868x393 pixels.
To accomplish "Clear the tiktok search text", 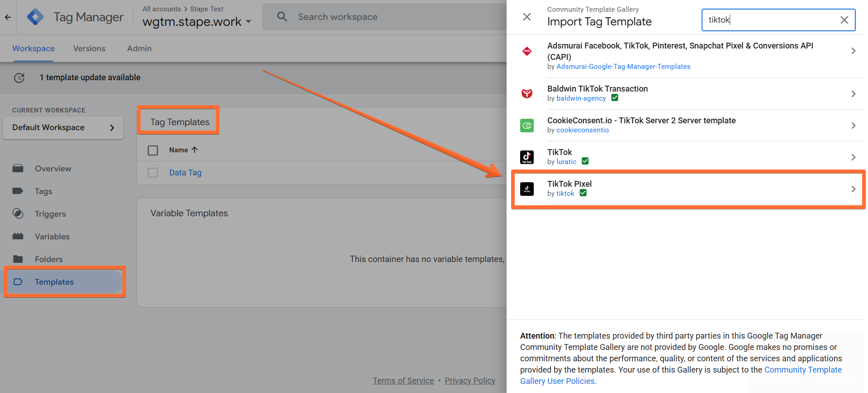I will (844, 20).
